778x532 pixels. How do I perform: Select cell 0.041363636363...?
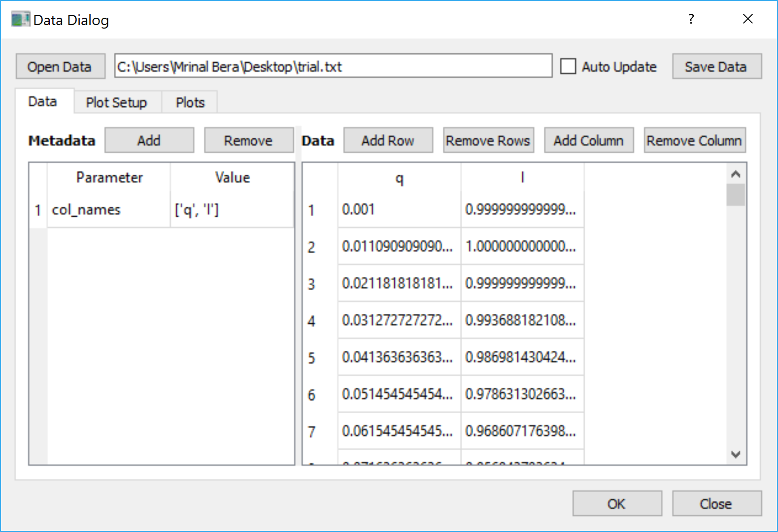click(x=399, y=357)
